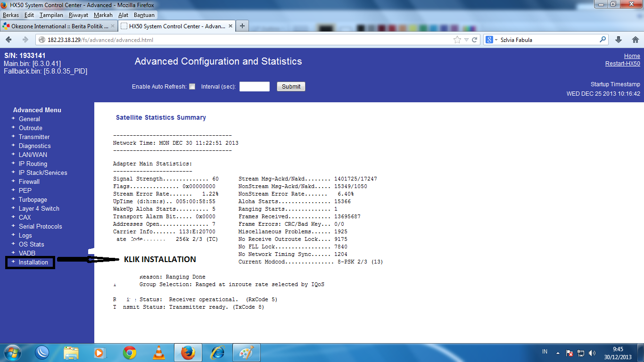Open the volume control in the system tray
This screenshot has width=644, height=362.
coord(592,352)
